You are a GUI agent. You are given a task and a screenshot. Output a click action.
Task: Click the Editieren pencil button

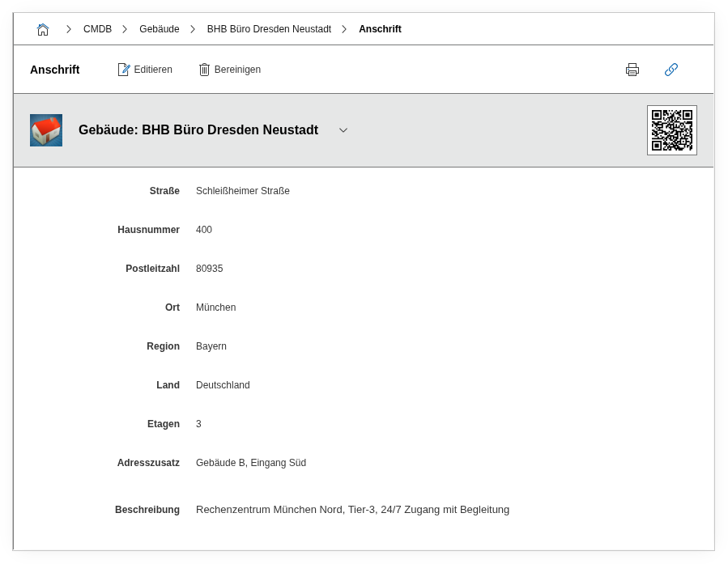coord(145,70)
